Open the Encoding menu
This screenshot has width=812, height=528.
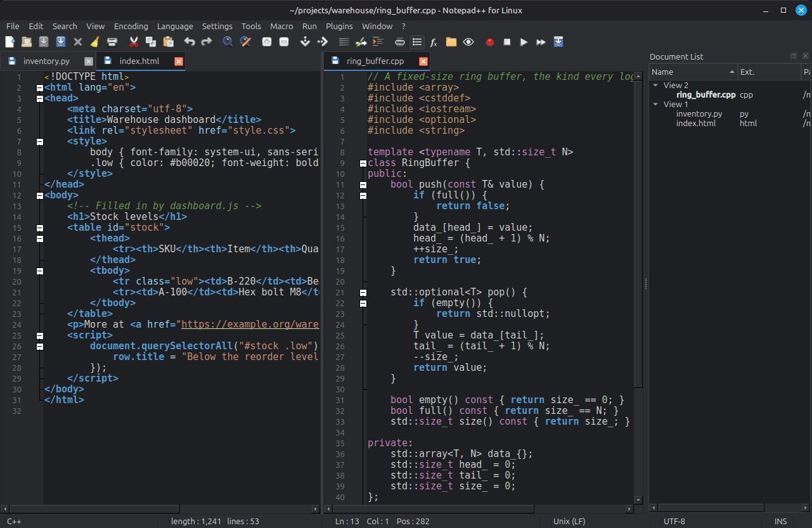click(131, 26)
